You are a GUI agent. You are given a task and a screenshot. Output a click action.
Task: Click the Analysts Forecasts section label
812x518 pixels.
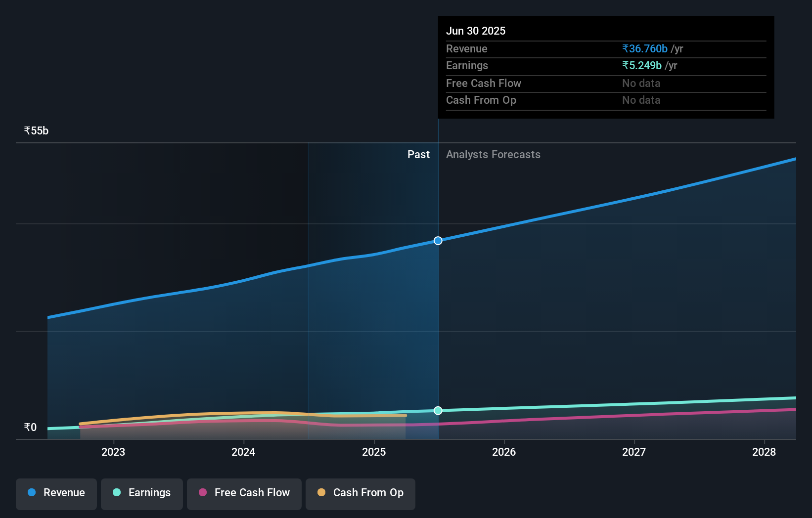(493, 154)
